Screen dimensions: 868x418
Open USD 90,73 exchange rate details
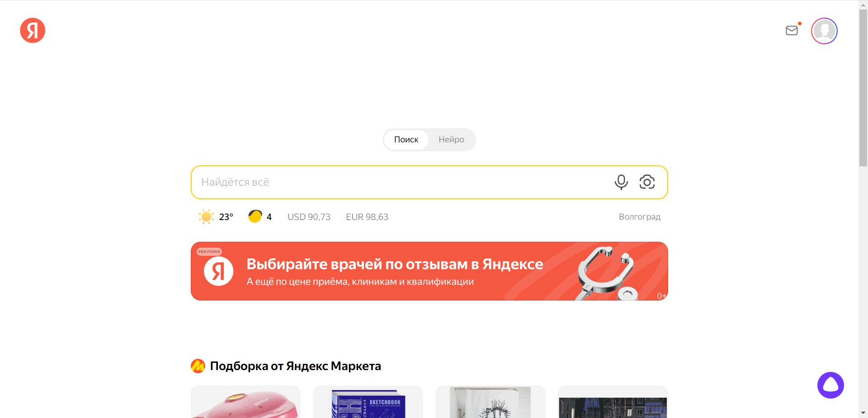309,216
